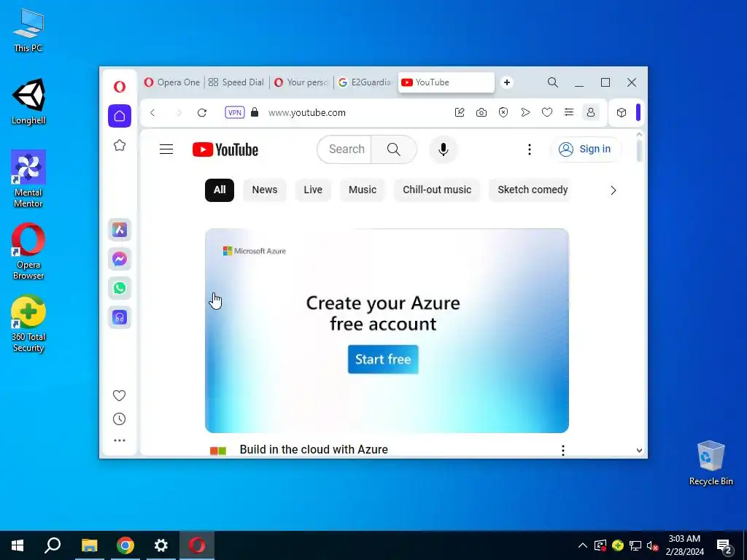Open bookmarks star in Opera sidebar
The image size is (747, 560).
pyautogui.click(x=120, y=145)
